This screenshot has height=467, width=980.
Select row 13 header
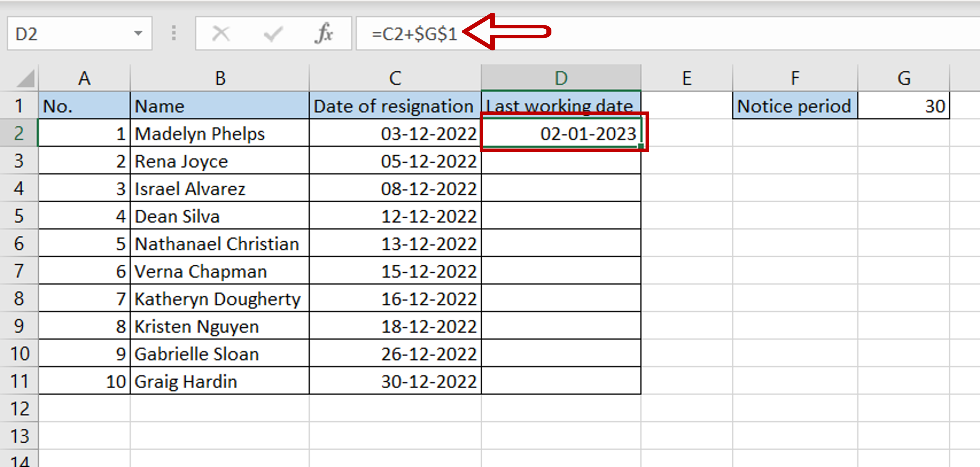coord(19,436)
